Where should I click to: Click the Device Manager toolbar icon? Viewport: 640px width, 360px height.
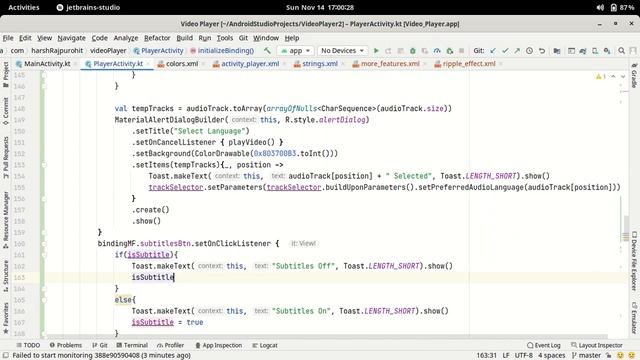595,51
